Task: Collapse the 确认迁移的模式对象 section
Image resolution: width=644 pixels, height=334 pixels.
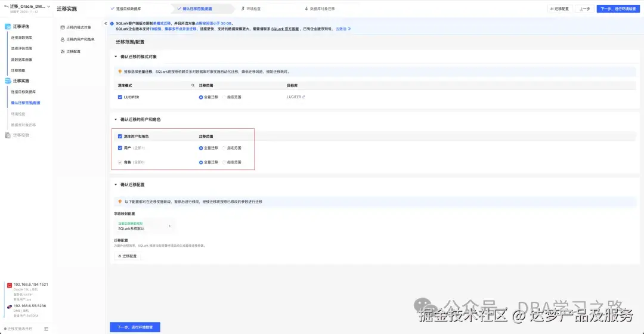Action: (x=116, y=57)
